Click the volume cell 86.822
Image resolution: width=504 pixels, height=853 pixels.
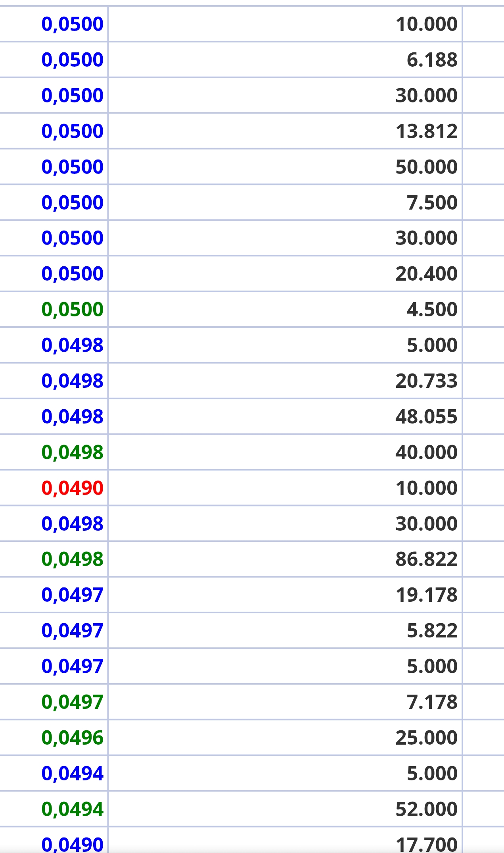(x=426, y=559)
